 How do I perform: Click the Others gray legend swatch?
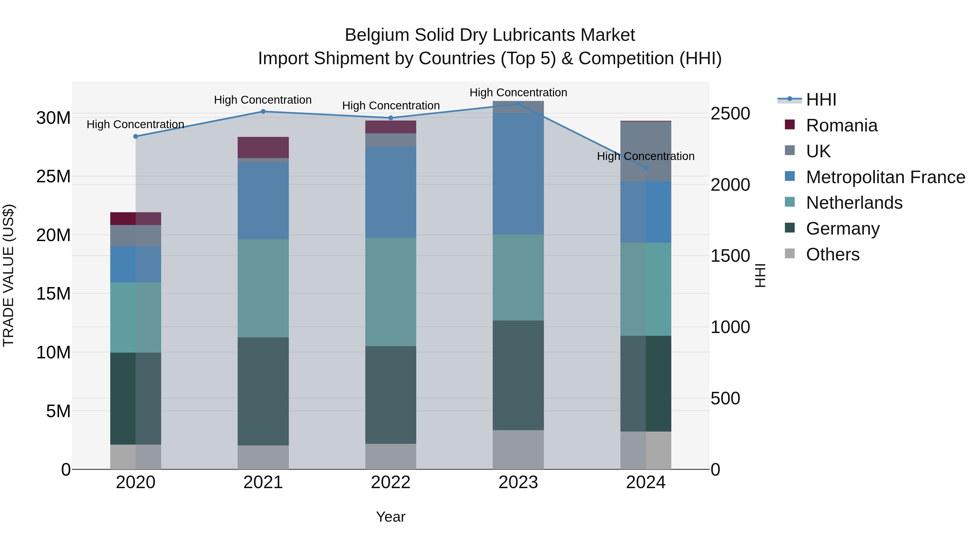(790, 254)
